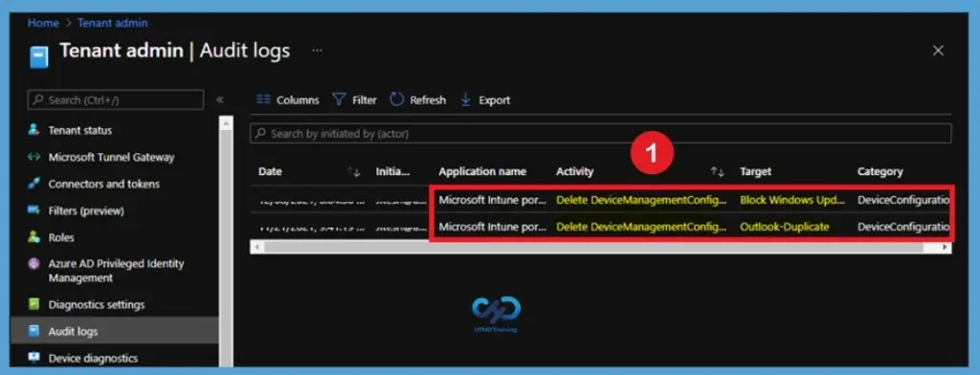The image size is (980, 375).
Task: Click Delete activity in Outlook-Duplicate row
Action: click(642, 227)
